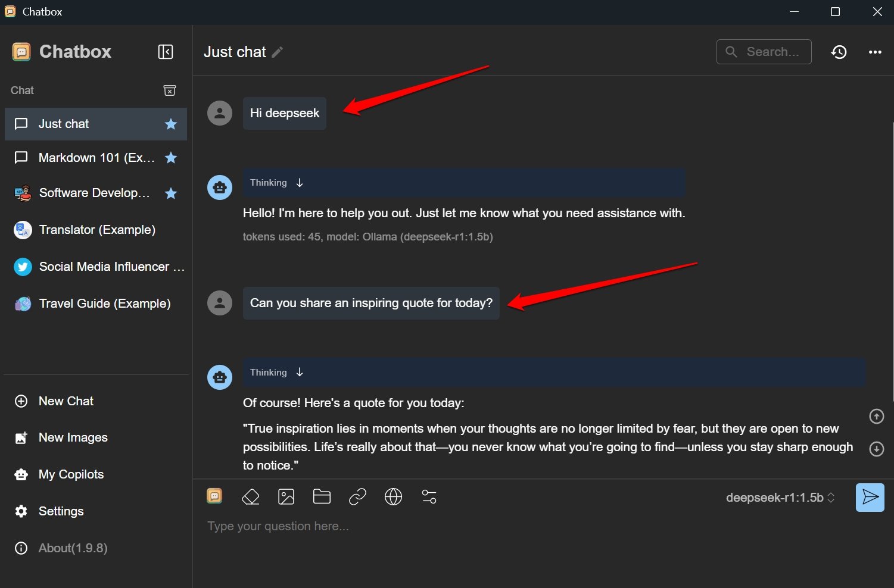Open the Social Media Influencer chat
The image size is (894, 588).
coord(96,267)
